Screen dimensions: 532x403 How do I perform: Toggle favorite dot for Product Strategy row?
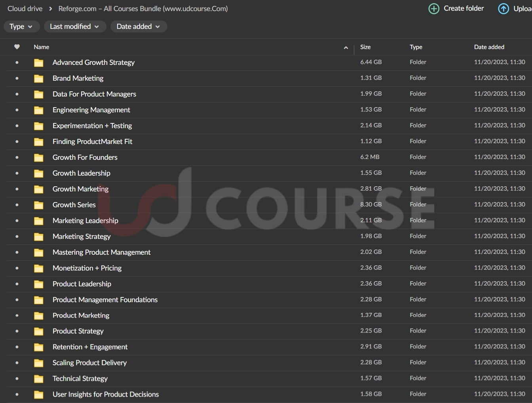pyautogui.click(x=17, y=331)
